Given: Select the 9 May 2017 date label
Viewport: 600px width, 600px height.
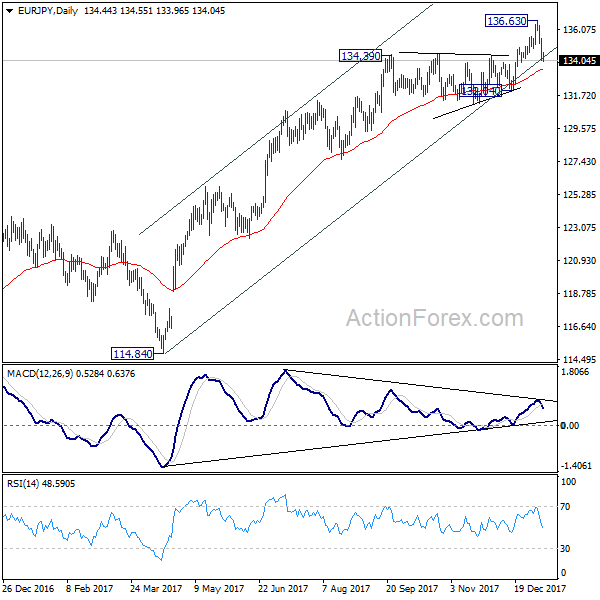Looking at the screenshot, I should pos(219,589).
